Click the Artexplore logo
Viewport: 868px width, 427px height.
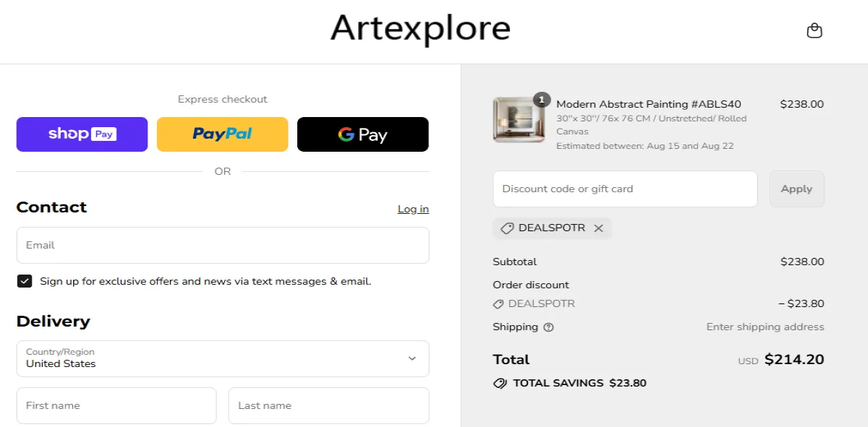[420, 29]
